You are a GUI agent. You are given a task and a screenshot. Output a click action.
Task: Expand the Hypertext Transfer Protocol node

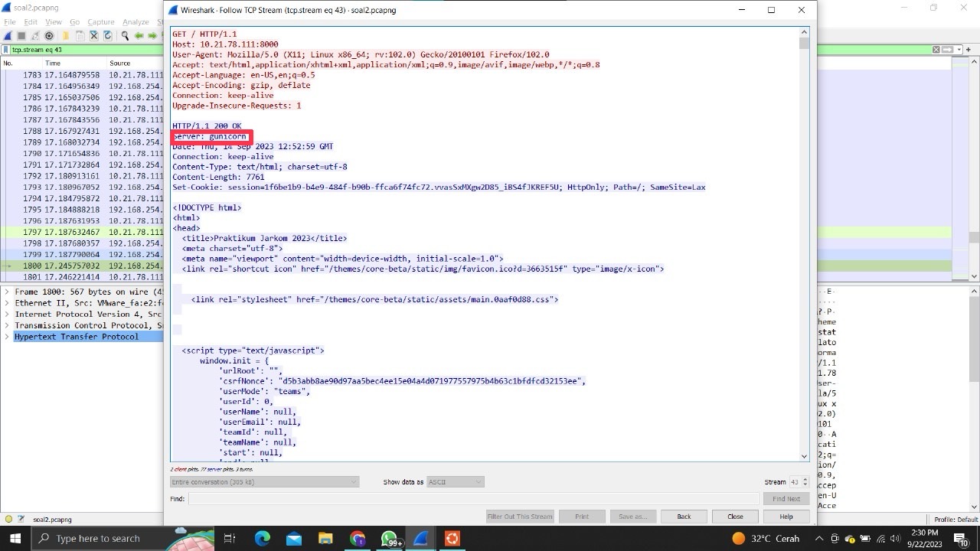(x=6, y=336)
